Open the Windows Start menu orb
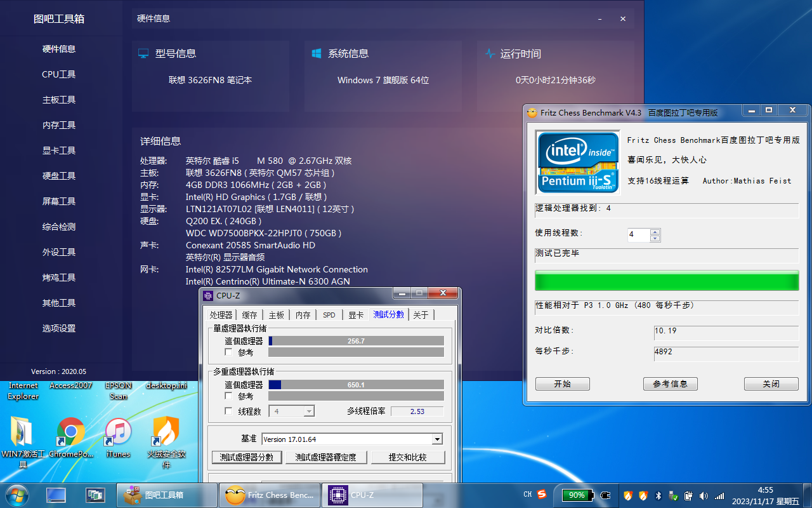 click(16, 495)
